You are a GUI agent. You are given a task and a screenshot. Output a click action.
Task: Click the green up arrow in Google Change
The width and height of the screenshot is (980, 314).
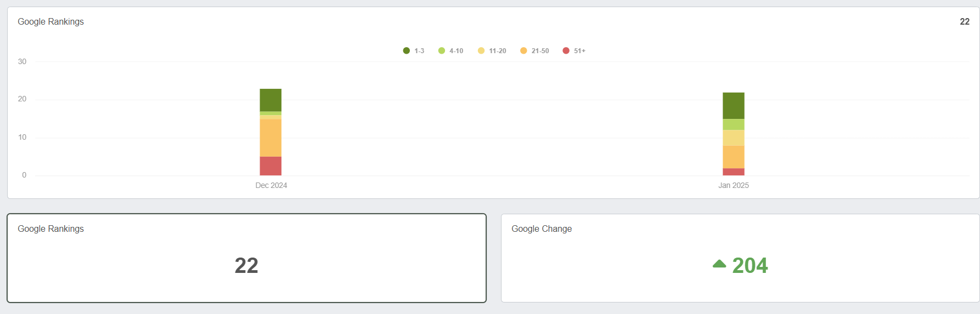[719, 264]
